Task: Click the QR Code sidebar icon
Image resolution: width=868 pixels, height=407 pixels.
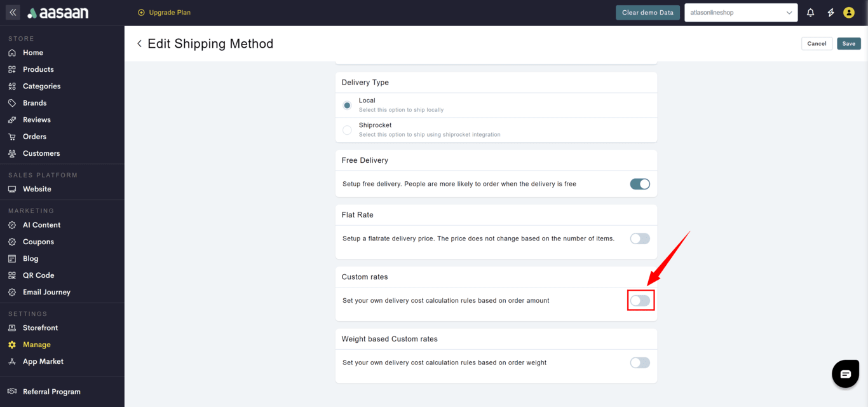Action: (x=12, y=275)
